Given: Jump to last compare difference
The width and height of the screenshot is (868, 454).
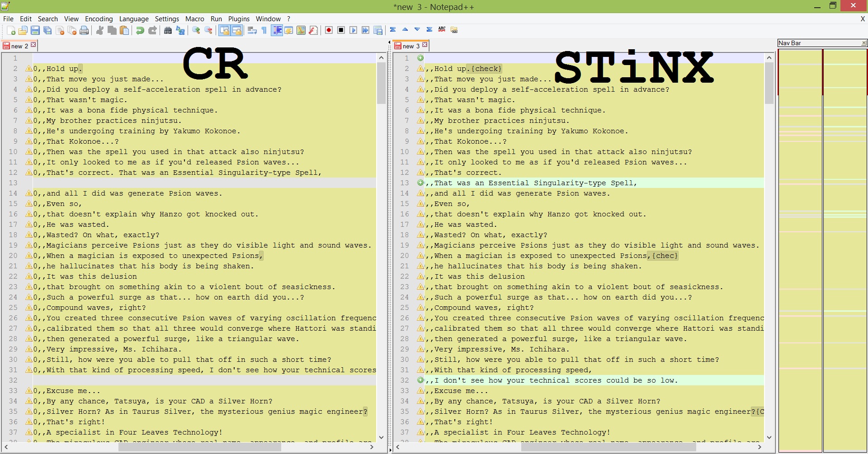Looking at the screenshot, I should pos(429,30).
